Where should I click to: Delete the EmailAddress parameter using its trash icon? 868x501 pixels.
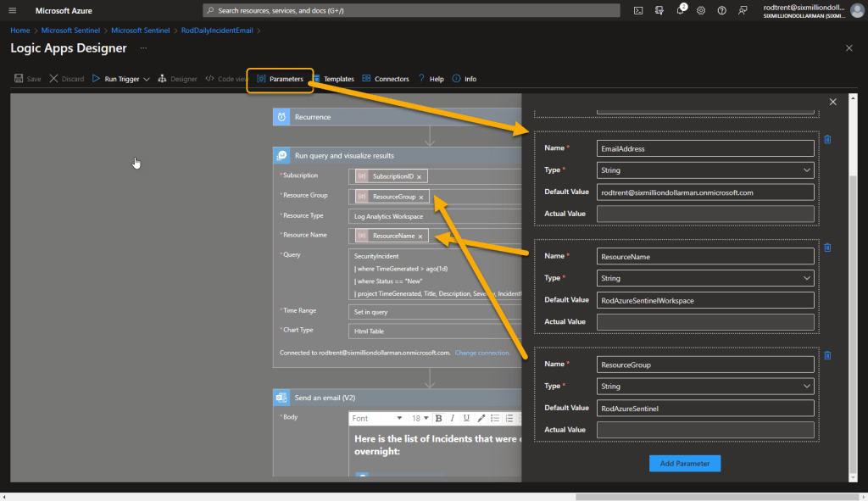point(827,140)
